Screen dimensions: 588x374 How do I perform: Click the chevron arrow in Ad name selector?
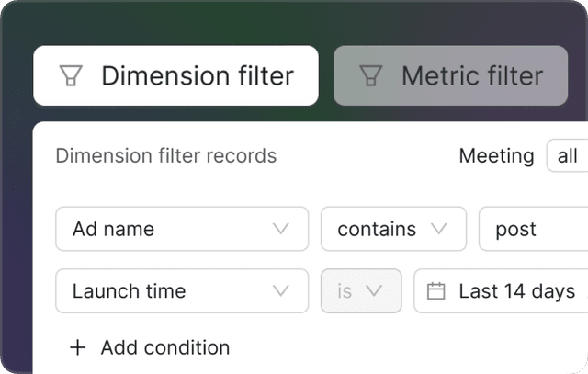point(281,229)
